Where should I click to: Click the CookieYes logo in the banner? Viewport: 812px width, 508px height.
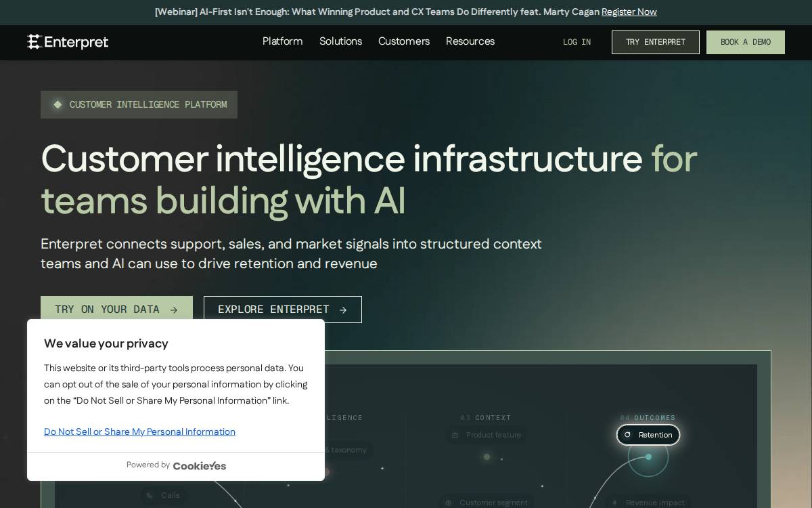200,465
